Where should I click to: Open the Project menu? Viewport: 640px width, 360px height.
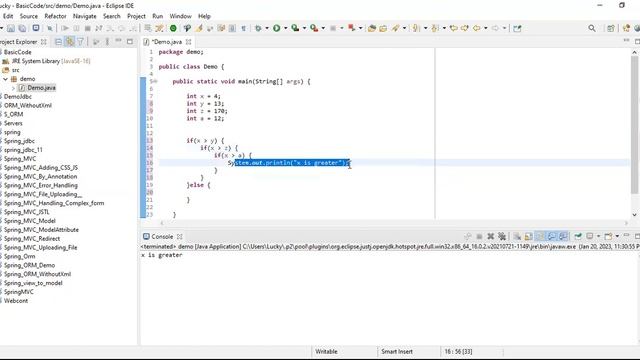[136, 16]
